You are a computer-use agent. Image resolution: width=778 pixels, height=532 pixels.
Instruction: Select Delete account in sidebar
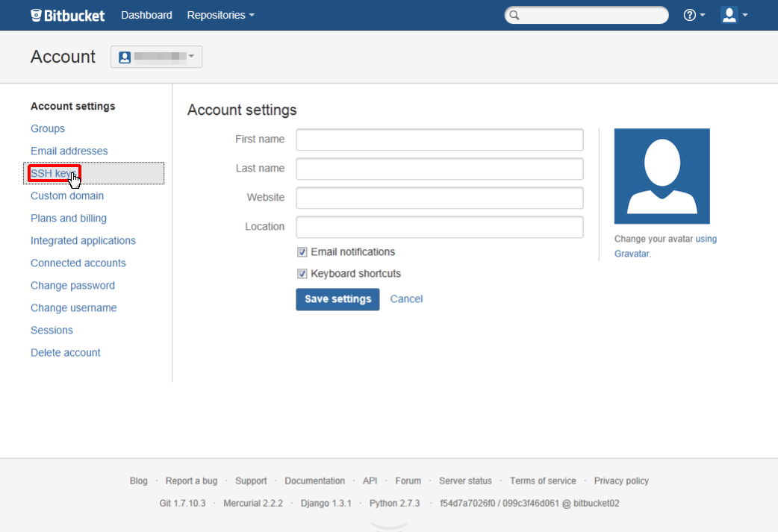66,353
